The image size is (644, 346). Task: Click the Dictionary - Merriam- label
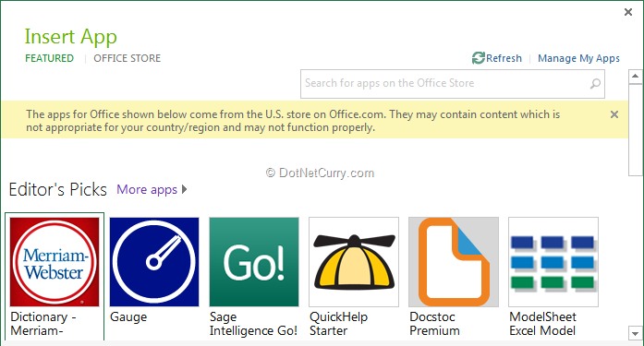click(x=43, y=324)
